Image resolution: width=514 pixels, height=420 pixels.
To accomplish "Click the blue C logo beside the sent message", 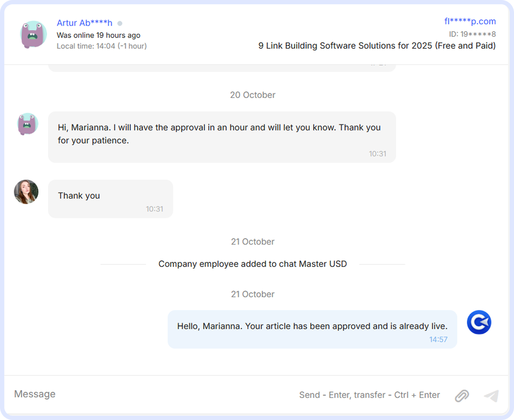I will coord(479,322).
